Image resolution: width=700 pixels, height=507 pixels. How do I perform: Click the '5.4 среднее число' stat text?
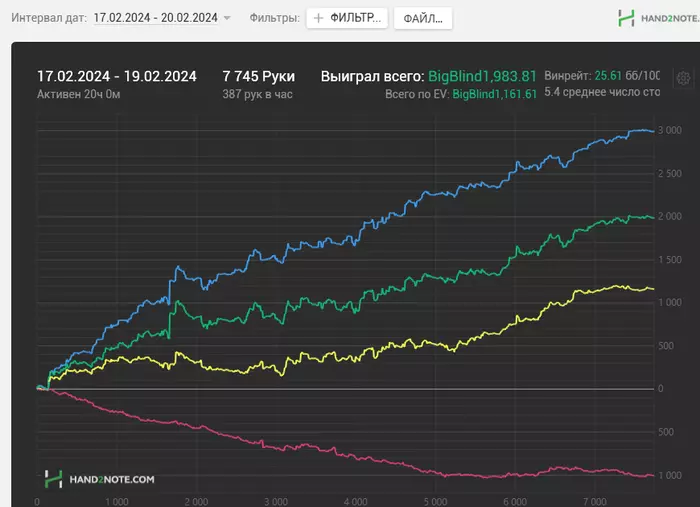[x=602, y=92]
